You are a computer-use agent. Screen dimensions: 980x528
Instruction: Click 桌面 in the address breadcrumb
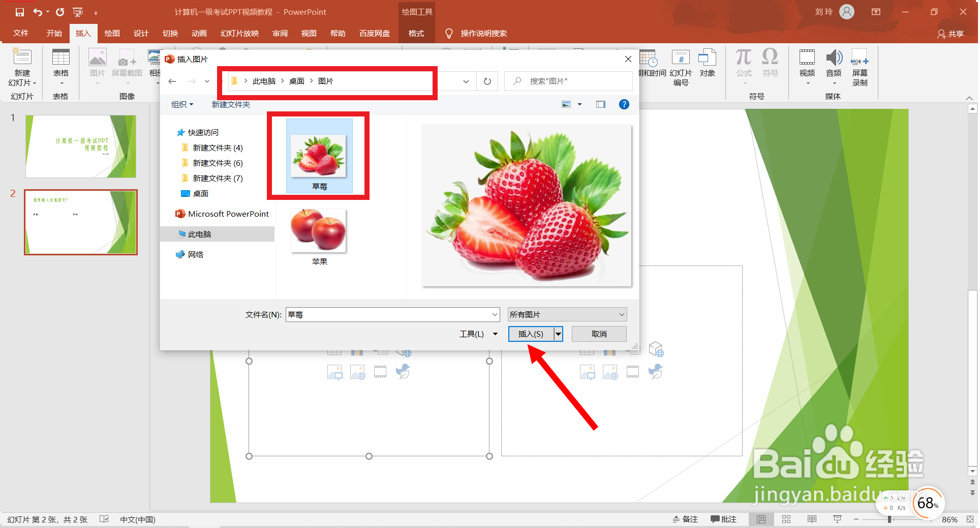[297, 81]
